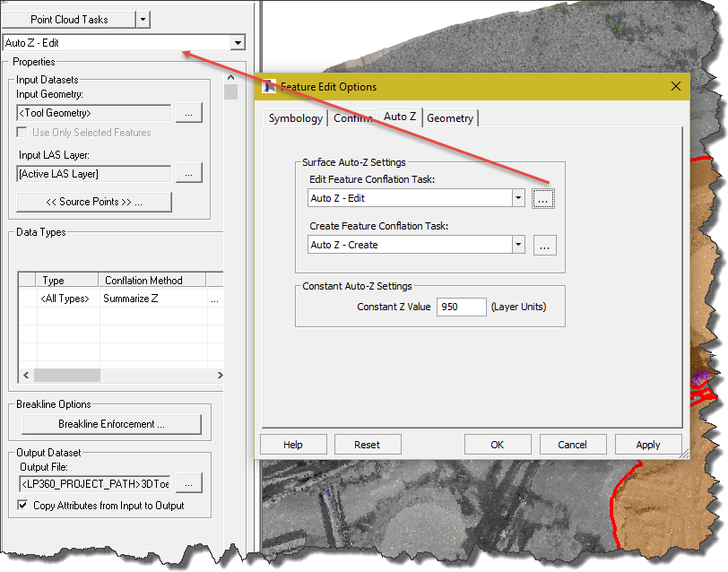Expand Edit Feature Conflation Task dropdown
The image size is (728, 572).
pos(518,198)
